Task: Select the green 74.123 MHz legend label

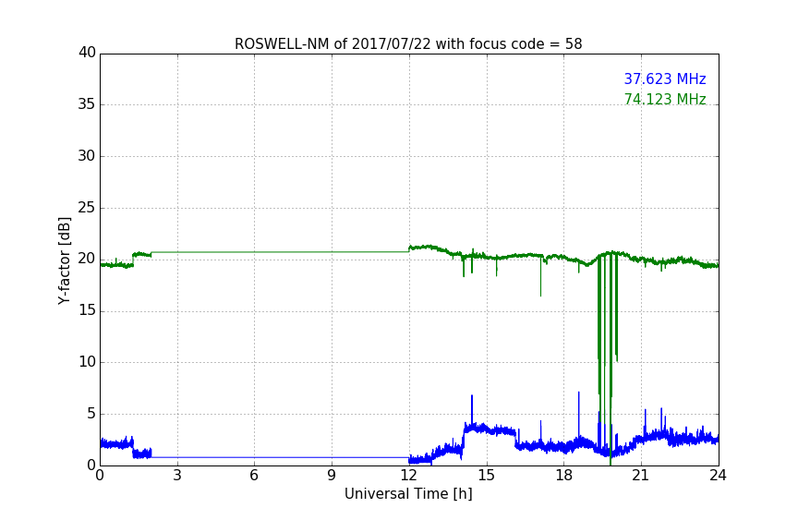Action: point(665,99)
